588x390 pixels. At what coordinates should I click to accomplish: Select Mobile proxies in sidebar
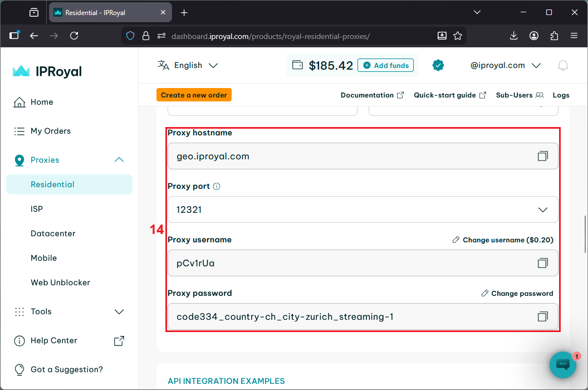[x=44, y=258]
